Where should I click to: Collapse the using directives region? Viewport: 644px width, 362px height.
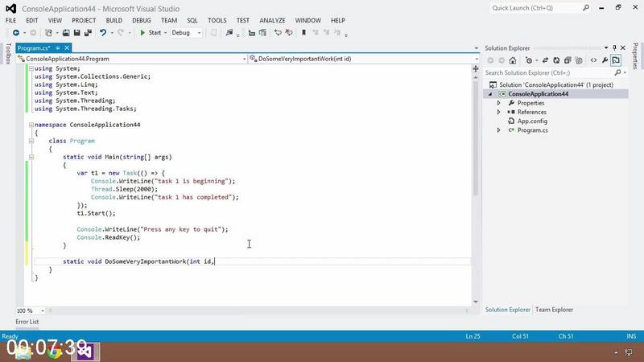(x=31, y=68)
